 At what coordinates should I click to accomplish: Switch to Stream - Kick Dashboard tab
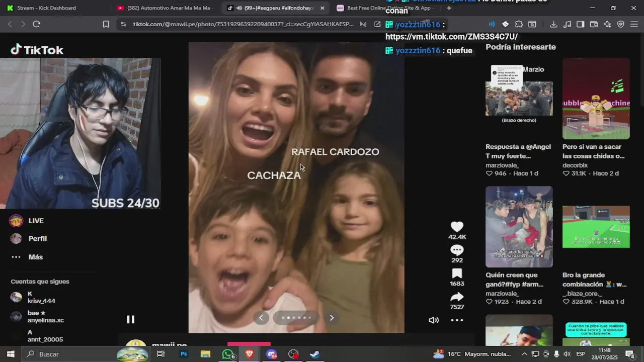pyautogui.click(x=46, y=8)
